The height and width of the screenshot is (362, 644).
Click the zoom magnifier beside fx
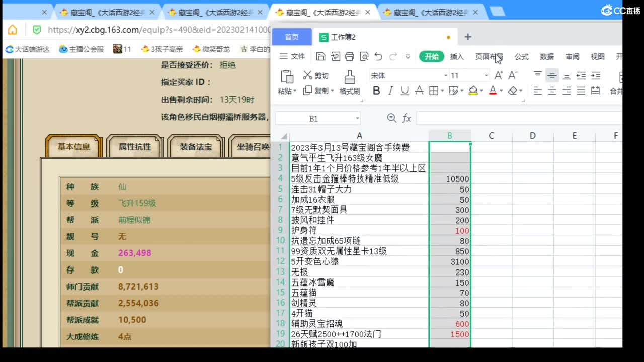[391, 118]
